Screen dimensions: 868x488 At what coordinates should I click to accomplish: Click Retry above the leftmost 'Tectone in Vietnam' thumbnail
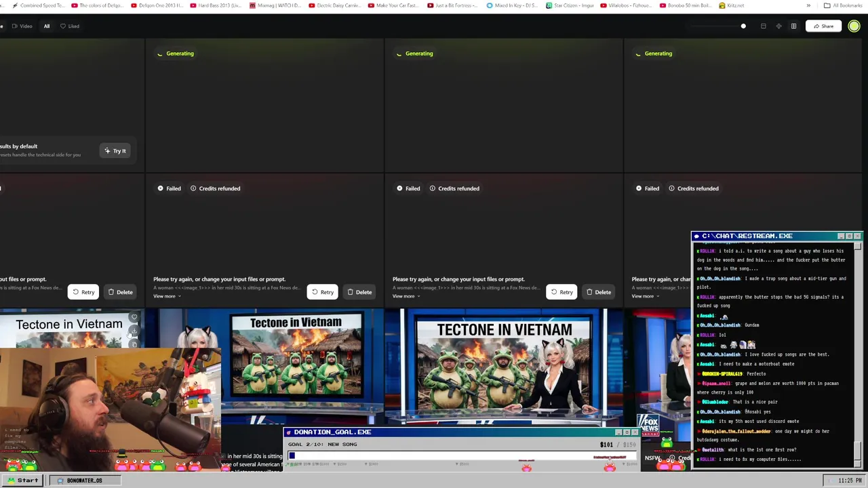[x=83, y=292]
